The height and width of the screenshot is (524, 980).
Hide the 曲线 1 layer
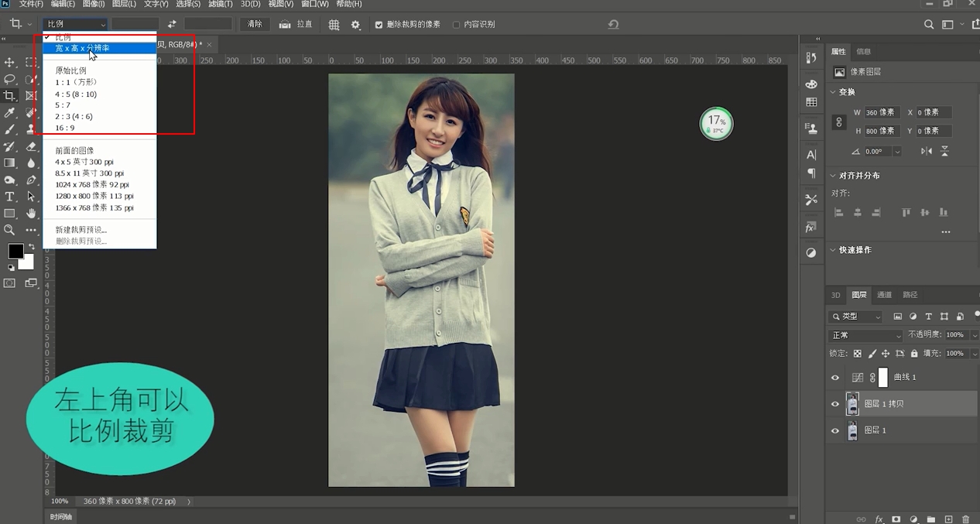coord(834,378)
